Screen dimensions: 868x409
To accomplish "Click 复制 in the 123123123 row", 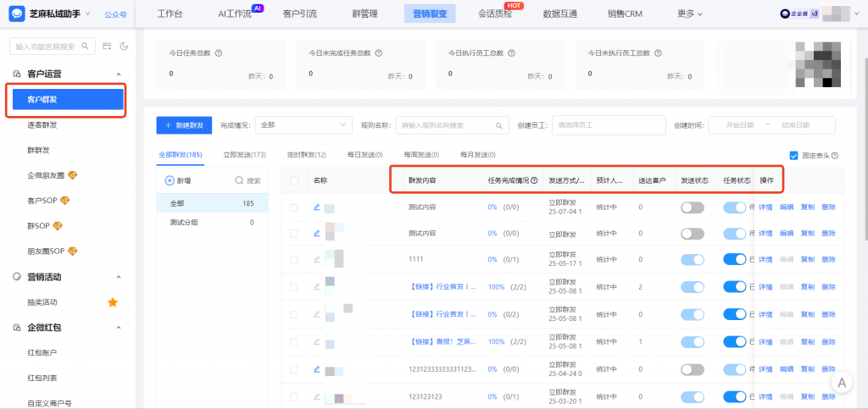I will point(808,396).
